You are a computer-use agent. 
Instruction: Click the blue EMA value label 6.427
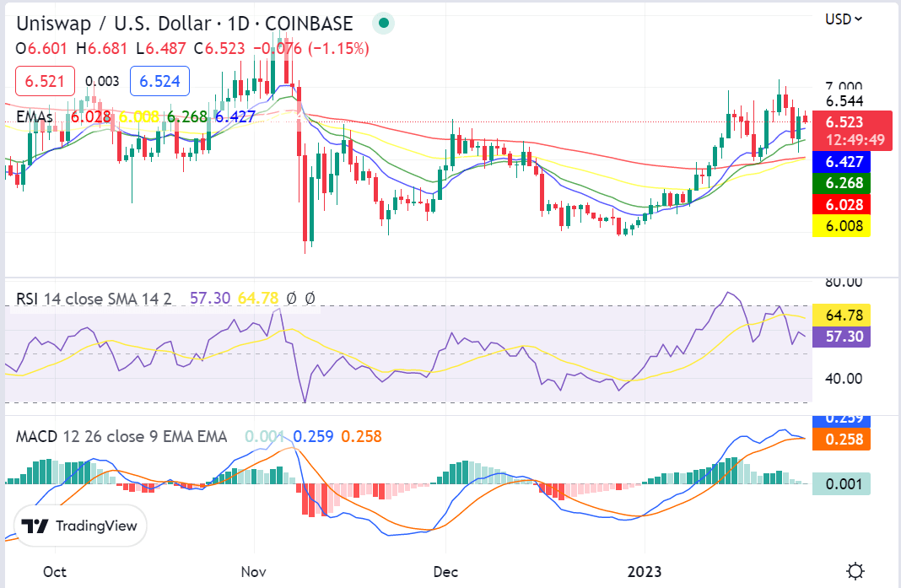point(841,162)
